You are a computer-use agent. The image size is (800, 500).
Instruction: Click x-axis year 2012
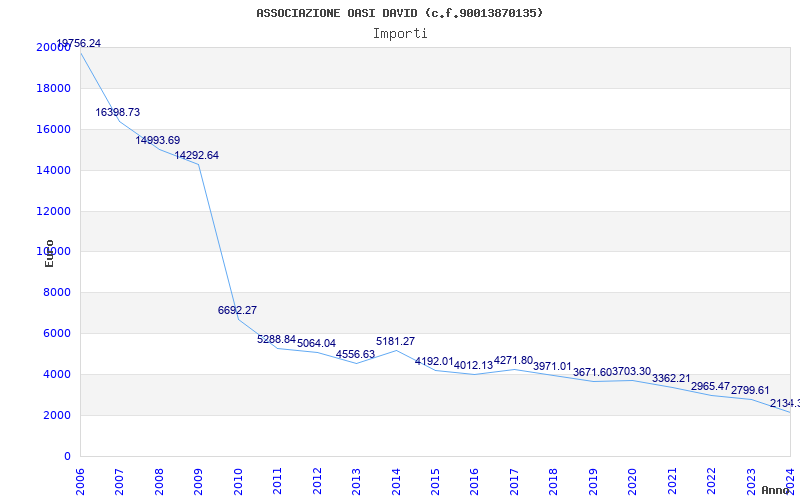tap(317, 481)
